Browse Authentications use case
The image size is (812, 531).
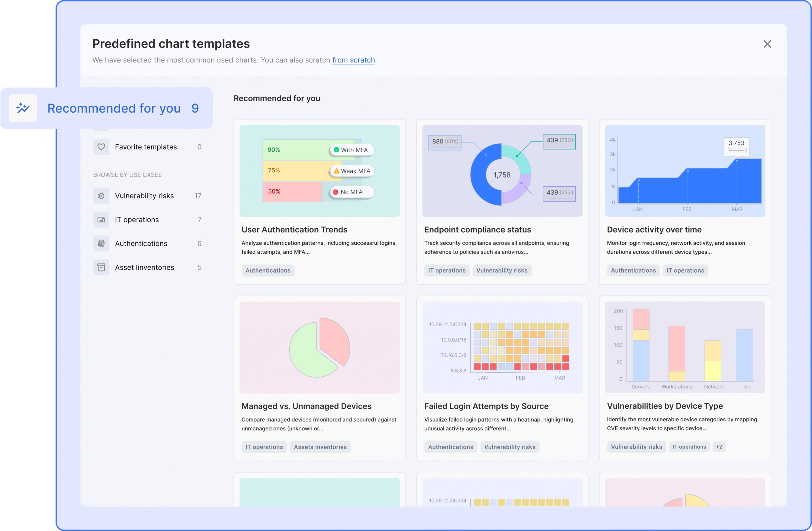click(x=148, y=243)
